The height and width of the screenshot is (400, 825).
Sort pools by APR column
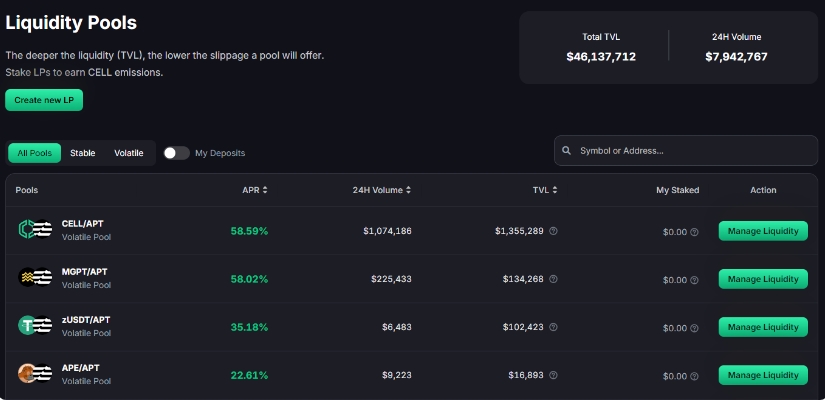255,190
